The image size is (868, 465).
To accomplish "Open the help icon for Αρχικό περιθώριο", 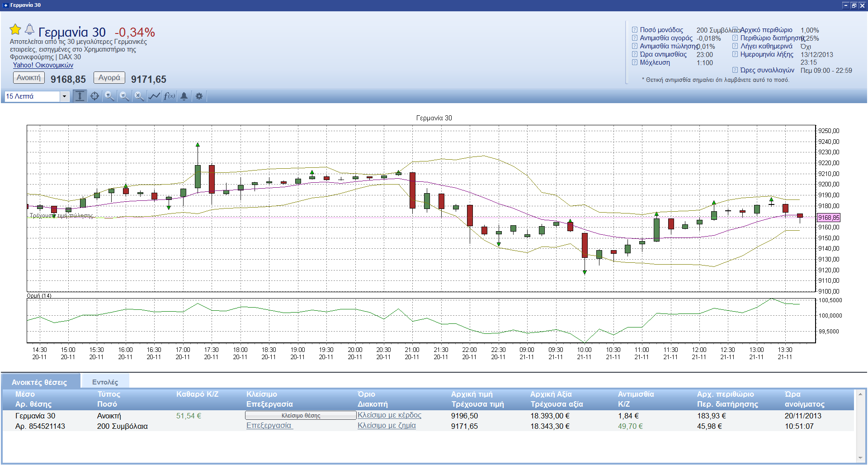I will click(x=736, y=30).
